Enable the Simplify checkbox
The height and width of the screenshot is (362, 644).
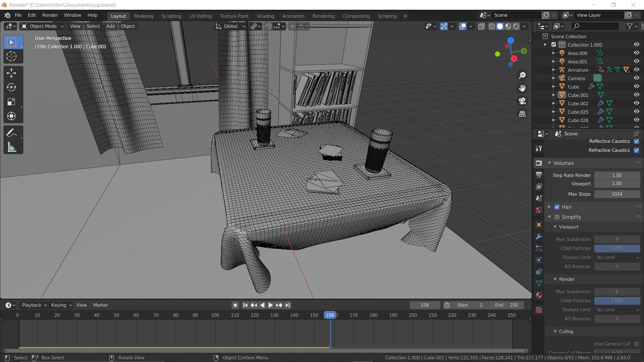[x=557, y=217]
